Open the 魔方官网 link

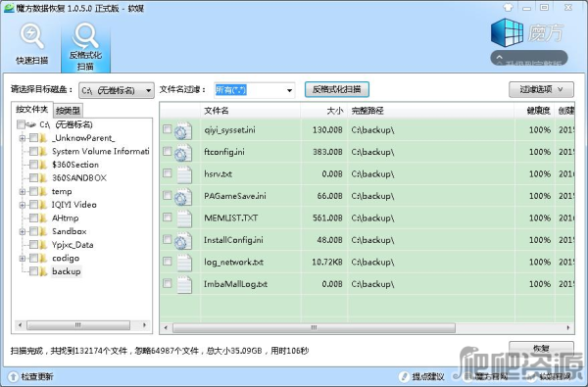[491, 376]
